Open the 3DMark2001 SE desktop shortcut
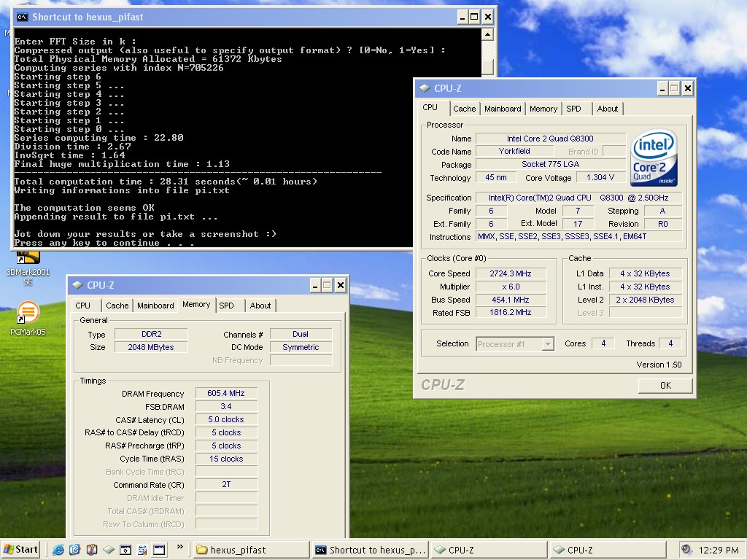 click(x=28, y=268)
